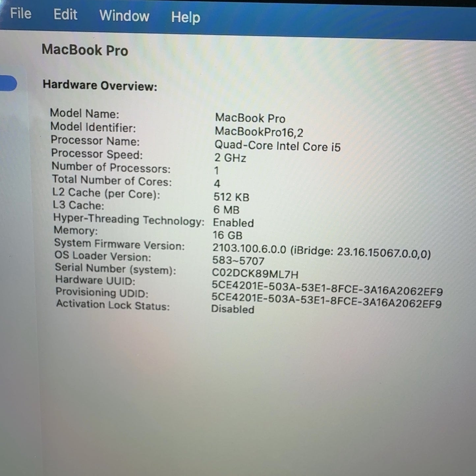The height and width of the screenshot is (476, 476).
Task: Select the Provisioning UDID value
Action: coord(326,300)
